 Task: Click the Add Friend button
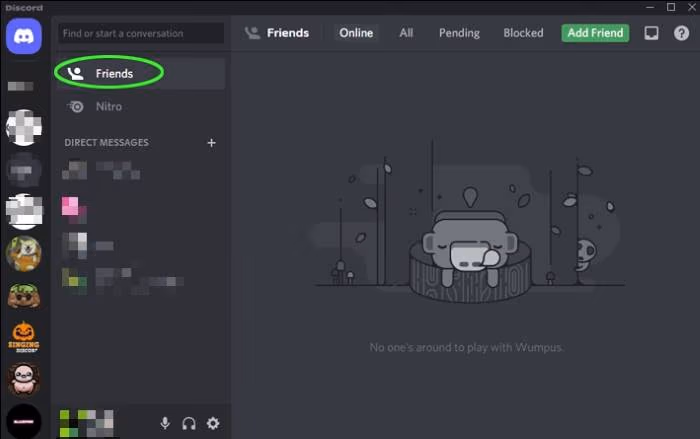coord(595,33)
